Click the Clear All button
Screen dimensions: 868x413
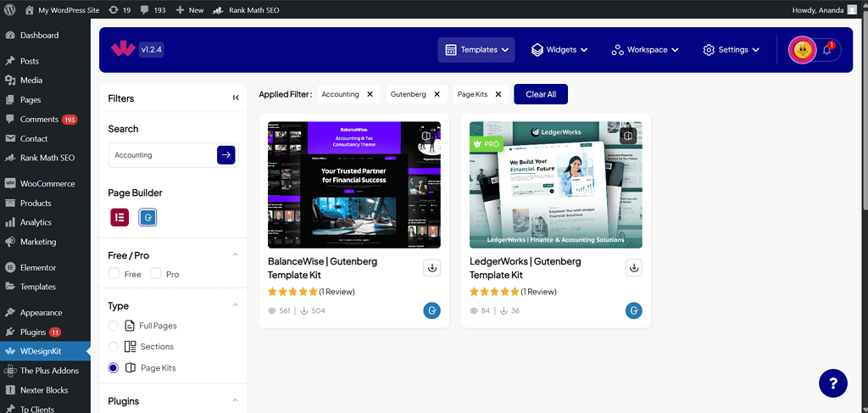541,94
